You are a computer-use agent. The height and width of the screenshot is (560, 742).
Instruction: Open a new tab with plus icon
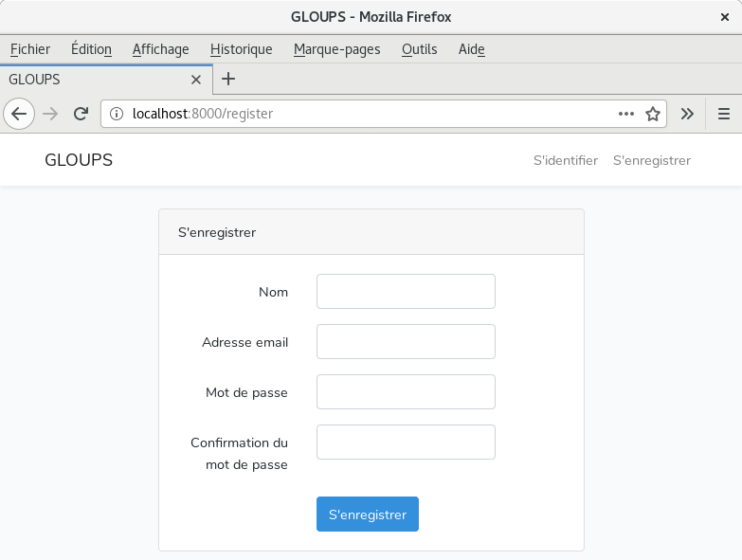pyautogui.click(x=228, y=80)
